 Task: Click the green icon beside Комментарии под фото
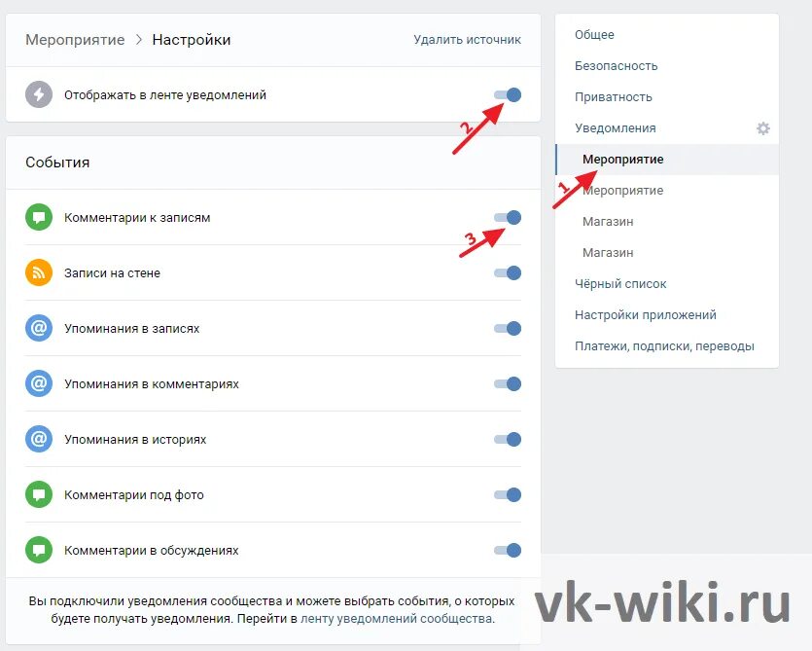tap(39, 494)
